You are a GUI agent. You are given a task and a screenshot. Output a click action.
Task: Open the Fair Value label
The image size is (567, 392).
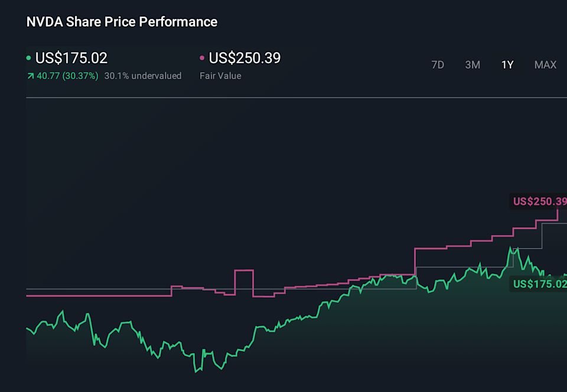(x=220, y=76)
